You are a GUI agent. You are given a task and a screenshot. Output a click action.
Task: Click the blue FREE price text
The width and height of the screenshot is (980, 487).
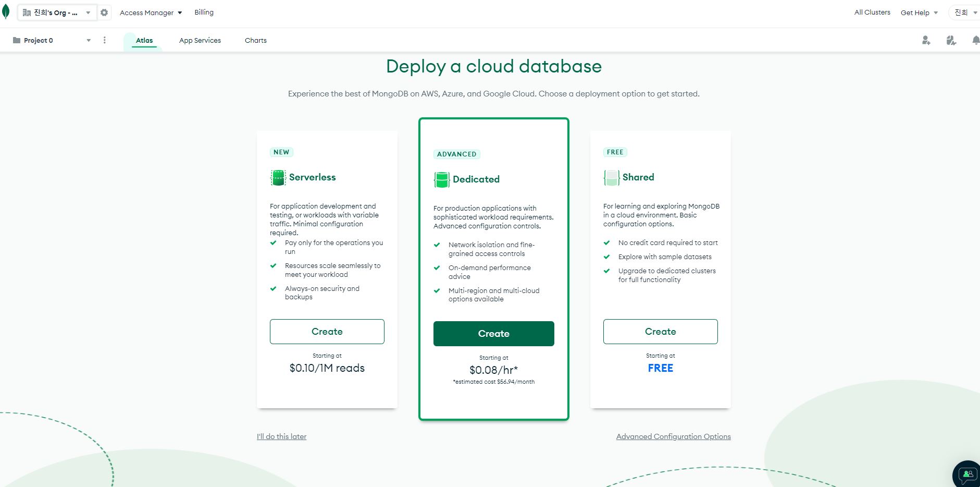point(661,368)
